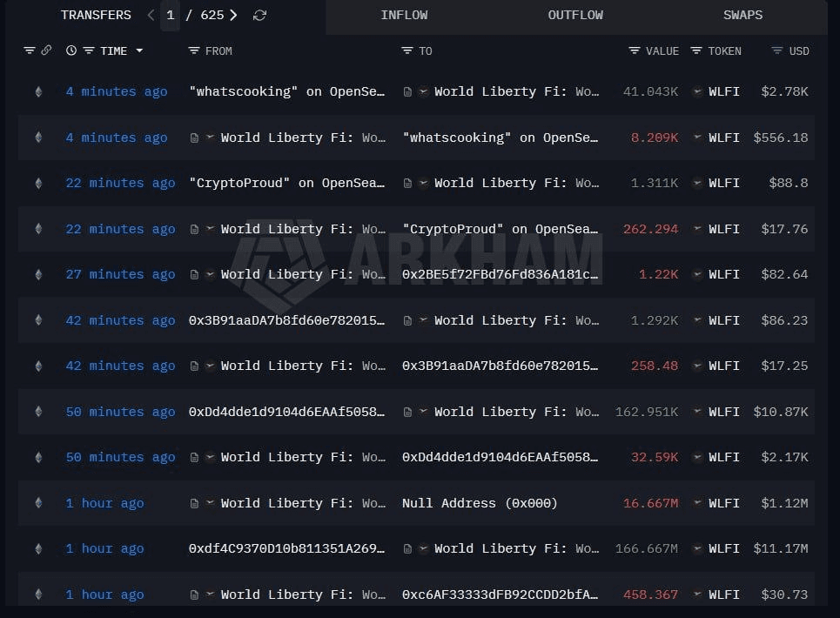This screenshot has height=618, width=840.
Task: Open the '42 minutes ago' link for 258.48
Action: click(120, 366)
